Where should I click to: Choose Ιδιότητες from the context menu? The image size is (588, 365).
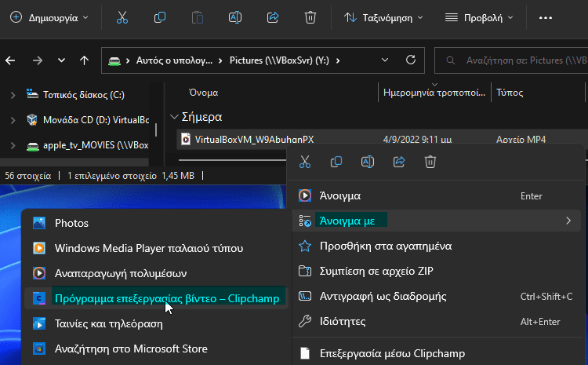[x=436, y=322]
